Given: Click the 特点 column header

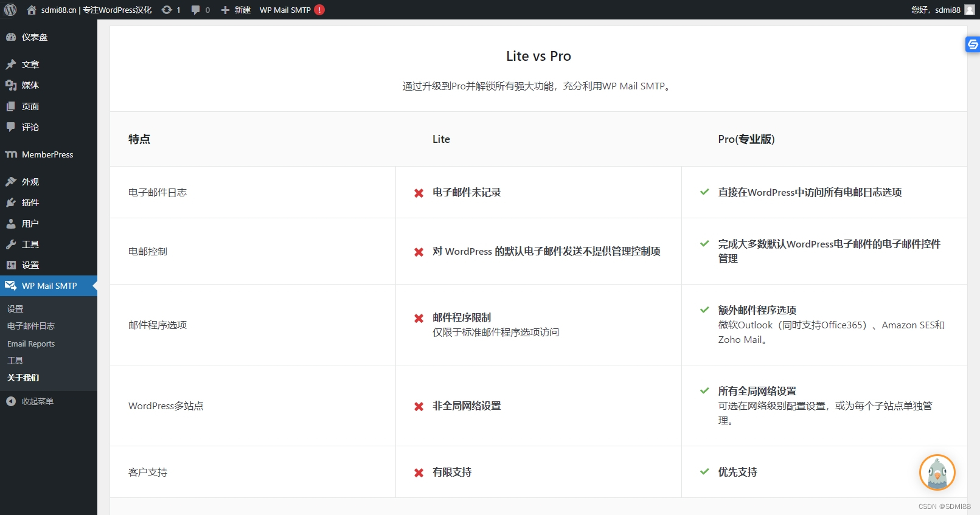Looking at the screenshot, I should tap(139, 139).
